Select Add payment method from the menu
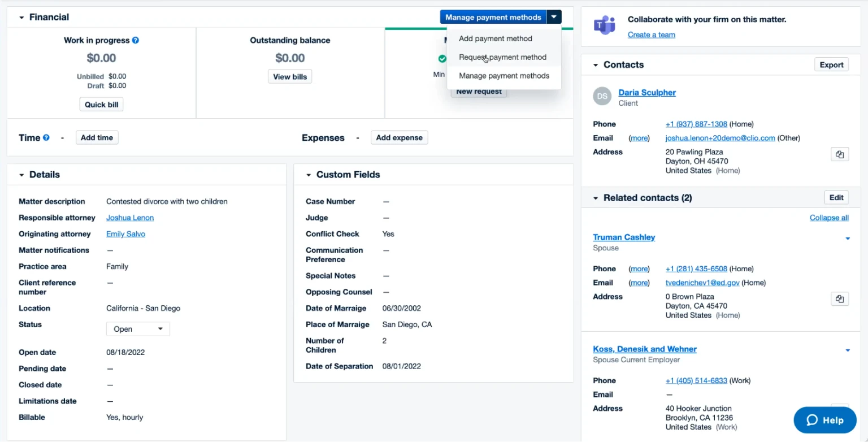 [495, 38]
